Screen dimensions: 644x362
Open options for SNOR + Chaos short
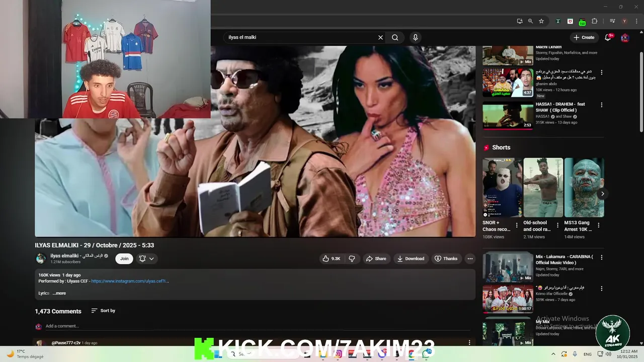coord(517,225)
